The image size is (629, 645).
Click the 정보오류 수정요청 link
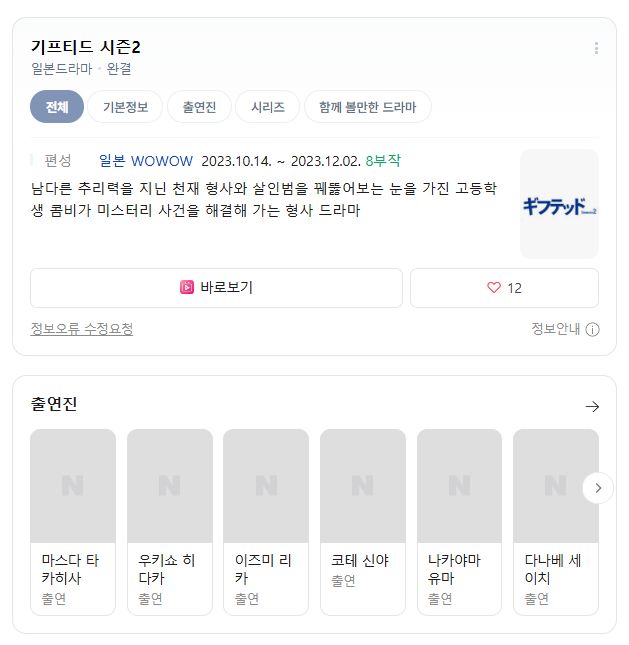[x=82, y=329]
